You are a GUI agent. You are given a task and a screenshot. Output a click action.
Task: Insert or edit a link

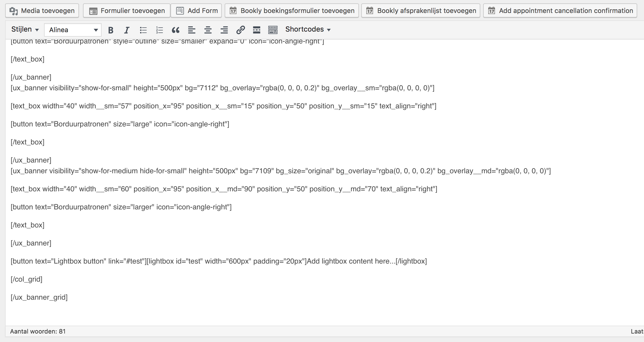click(x=240, y=30)
